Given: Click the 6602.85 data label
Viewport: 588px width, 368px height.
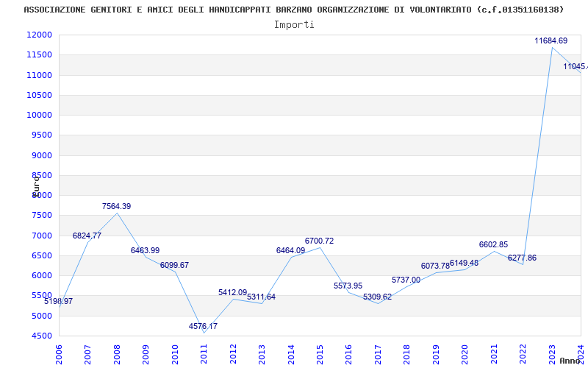Looking at the screenshot, I should 493,244.
